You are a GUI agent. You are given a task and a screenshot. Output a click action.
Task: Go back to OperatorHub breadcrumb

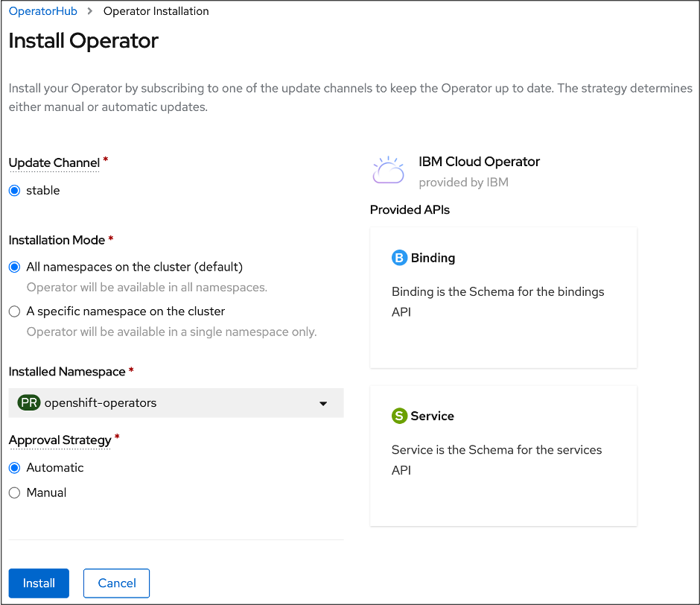(43, 11)
